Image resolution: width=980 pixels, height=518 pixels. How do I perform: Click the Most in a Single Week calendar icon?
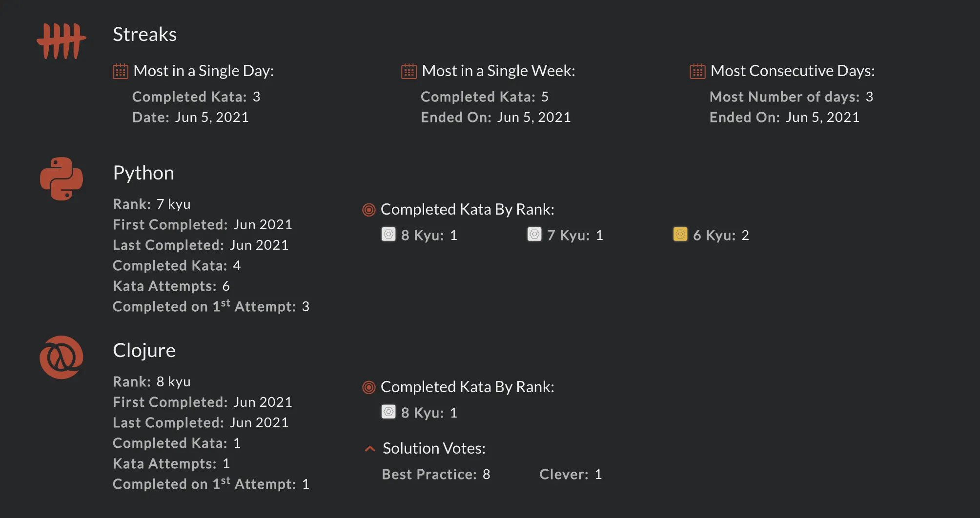click(409, 71)
